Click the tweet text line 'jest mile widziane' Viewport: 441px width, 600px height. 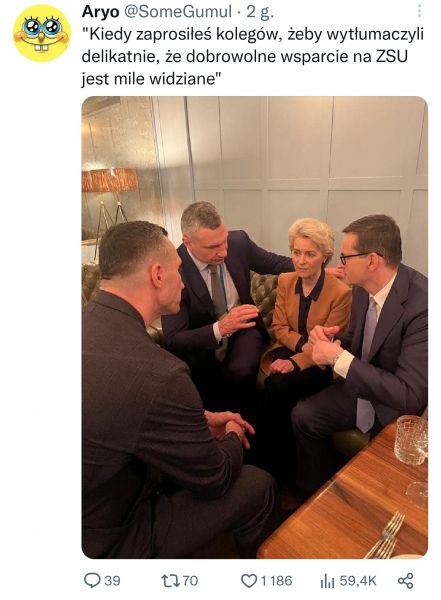pos(152,79)
